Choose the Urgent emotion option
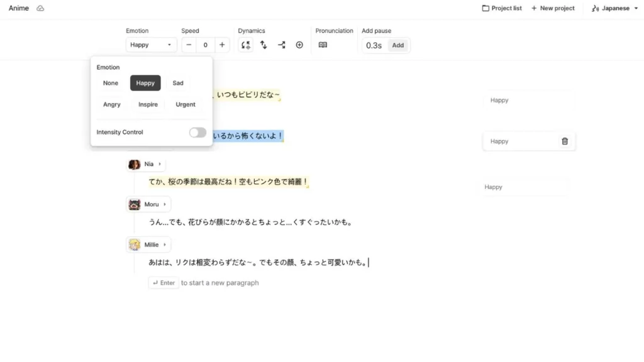 pos(186,104)
